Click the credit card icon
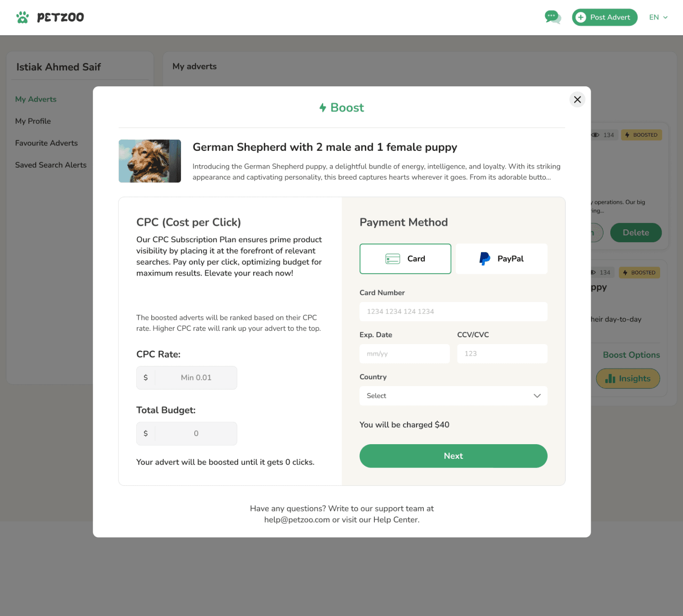This screenshot has height=616, width=683. (393, 259)
